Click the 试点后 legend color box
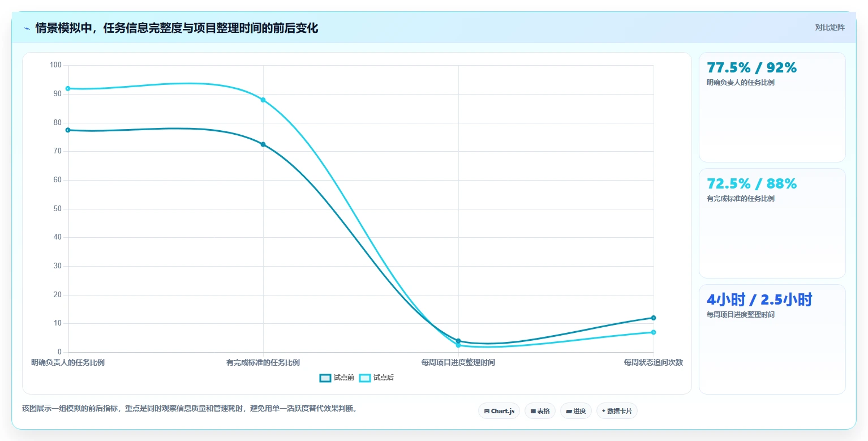 (x=365, y=378)
